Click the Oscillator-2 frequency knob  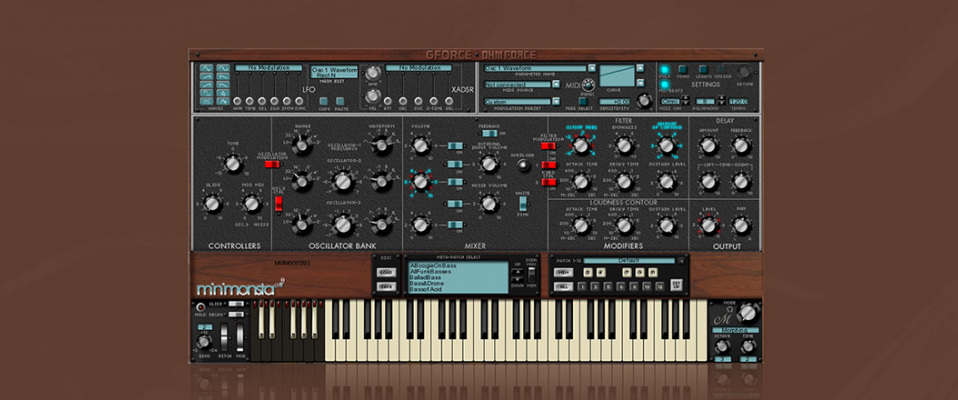(343, 182)
